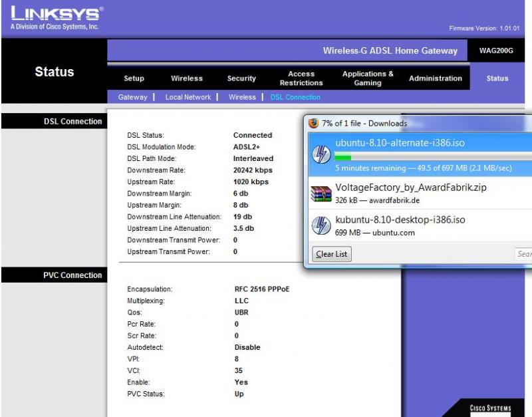Click the Scr Rate label

pyautogui.click(x=142, y=336)
